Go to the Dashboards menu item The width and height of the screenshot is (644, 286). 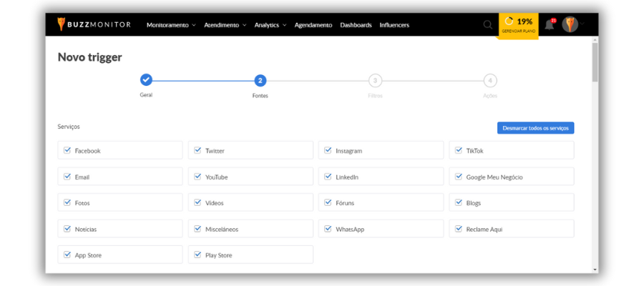(x=356, y=25)
